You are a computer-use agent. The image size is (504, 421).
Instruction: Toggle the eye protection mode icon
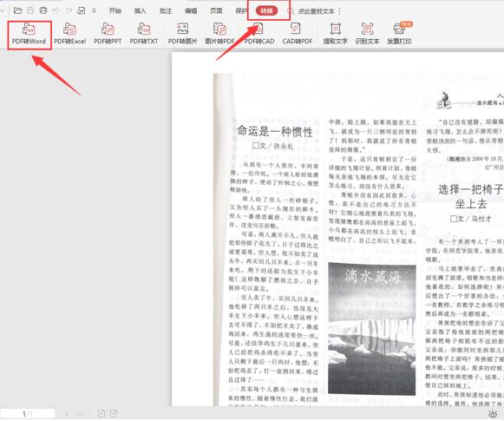coord(493,414)
